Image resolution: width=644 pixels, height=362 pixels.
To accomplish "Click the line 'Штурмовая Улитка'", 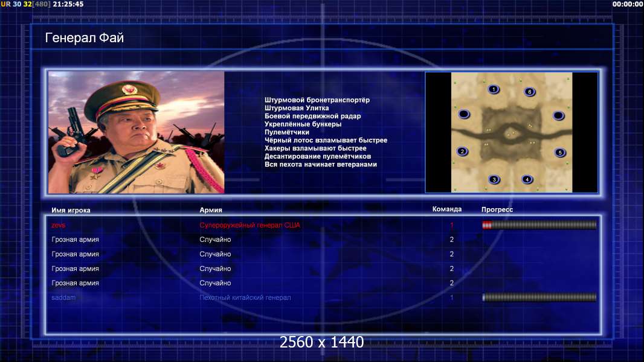I will [x=297, y=108].
